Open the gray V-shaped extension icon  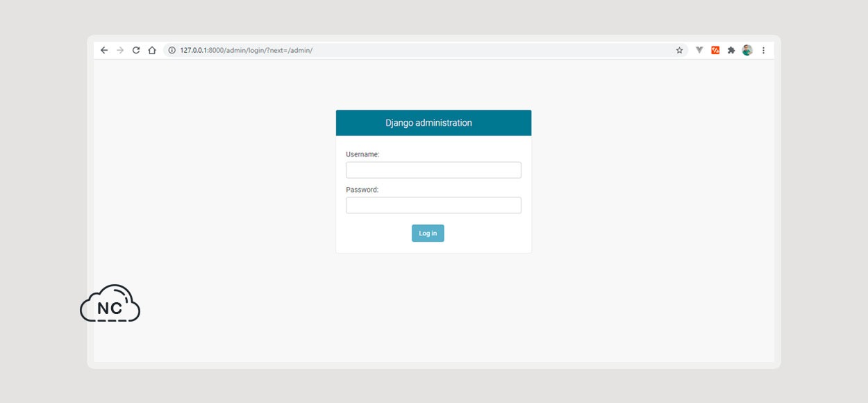(x=699, y=50)
